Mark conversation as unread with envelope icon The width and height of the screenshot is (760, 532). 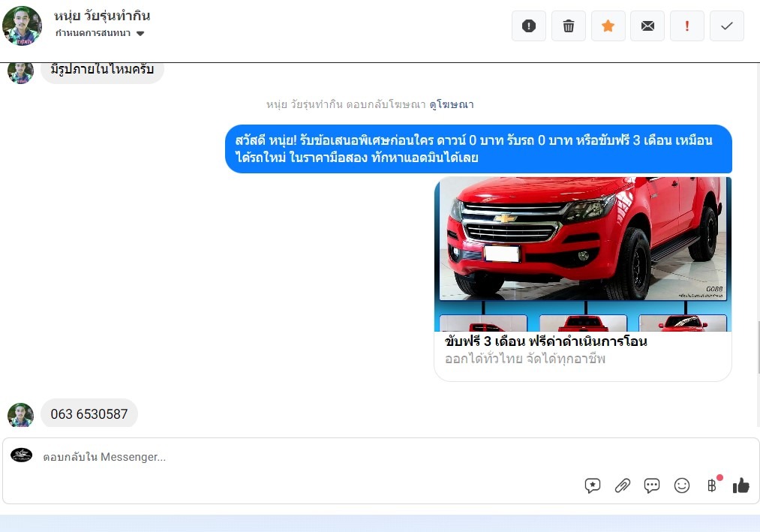647,26
